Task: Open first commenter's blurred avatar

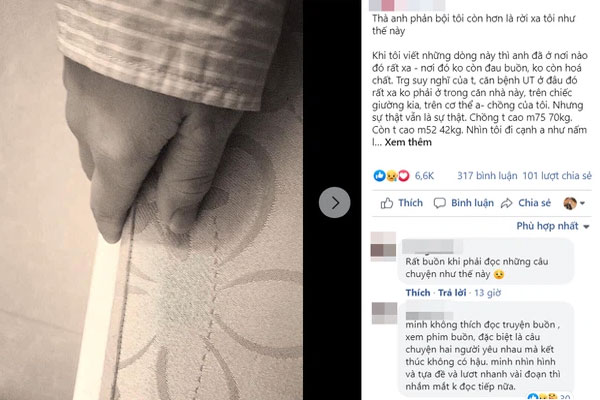Action: pyautogui.click(x=383, y=247)
